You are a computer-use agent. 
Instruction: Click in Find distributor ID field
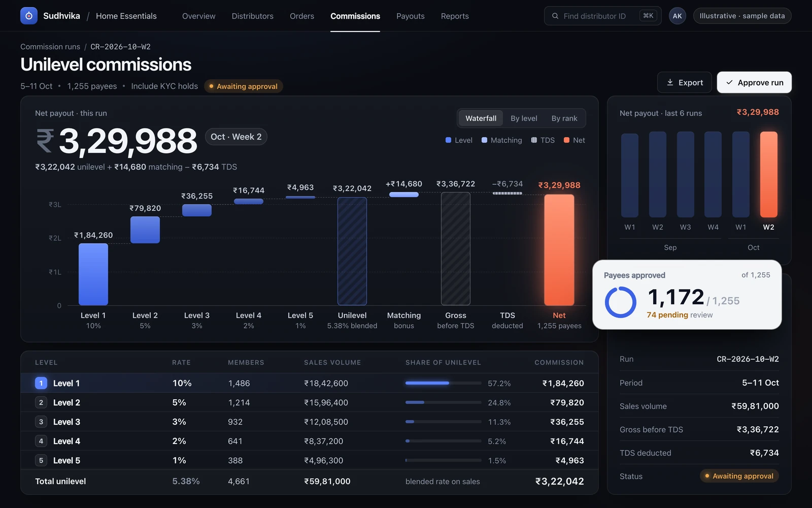pyautogui.click(x=602, y=16)
